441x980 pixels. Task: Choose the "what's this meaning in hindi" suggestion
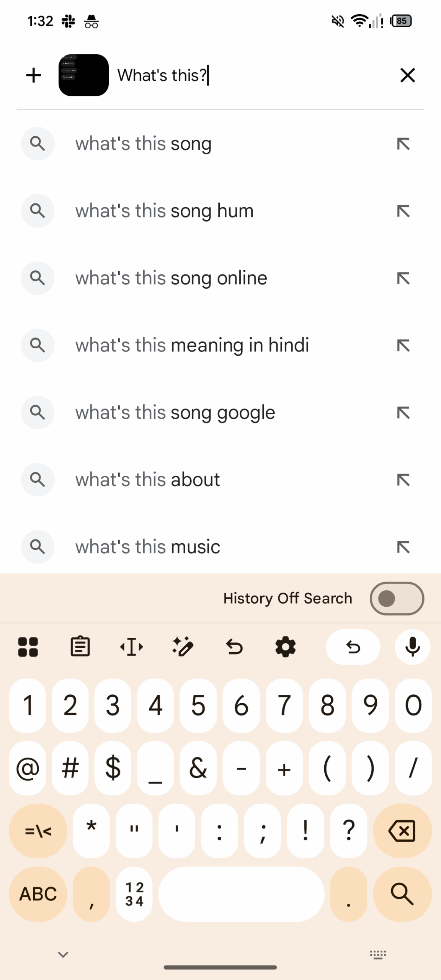[x=192, y=345]
